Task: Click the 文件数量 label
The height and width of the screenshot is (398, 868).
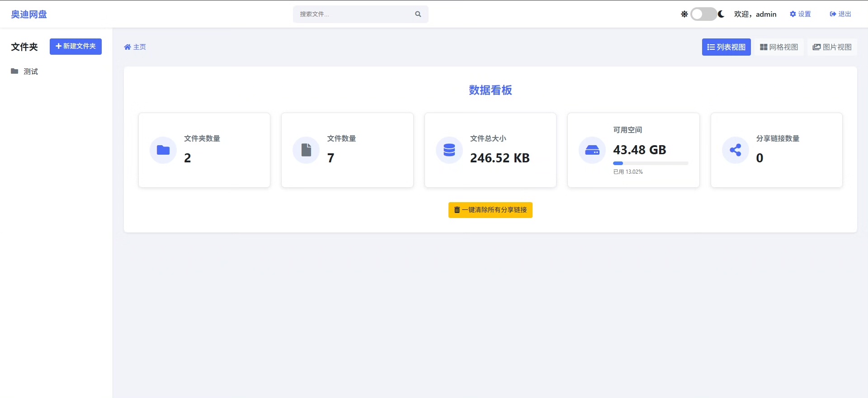Action: coord(342,138)
